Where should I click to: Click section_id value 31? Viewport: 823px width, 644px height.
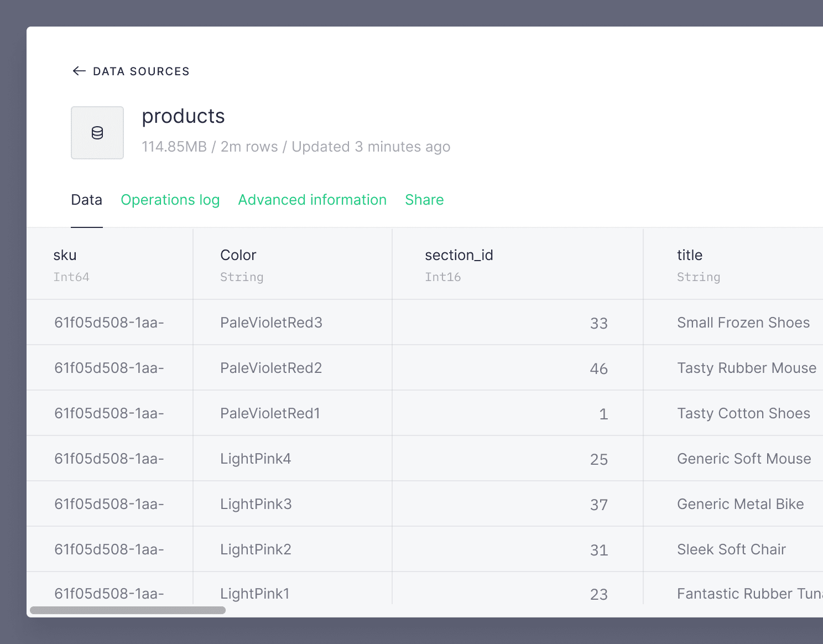coord(599,550)
